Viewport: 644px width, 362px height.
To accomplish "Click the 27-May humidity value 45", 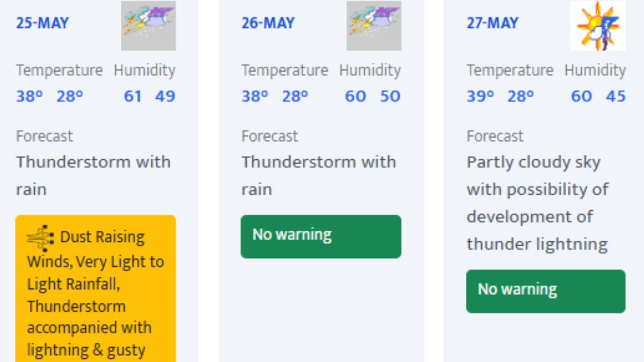I will (x=616, y=97).
